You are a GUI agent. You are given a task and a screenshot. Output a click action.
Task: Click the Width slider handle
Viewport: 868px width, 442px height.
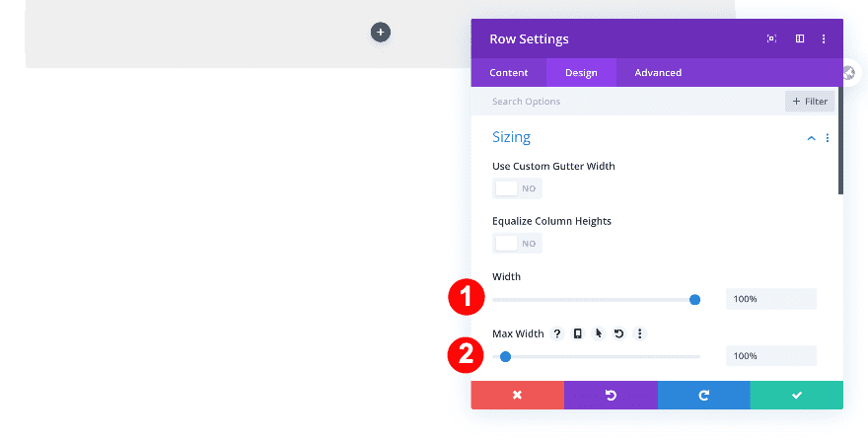(x=694, y=299)
